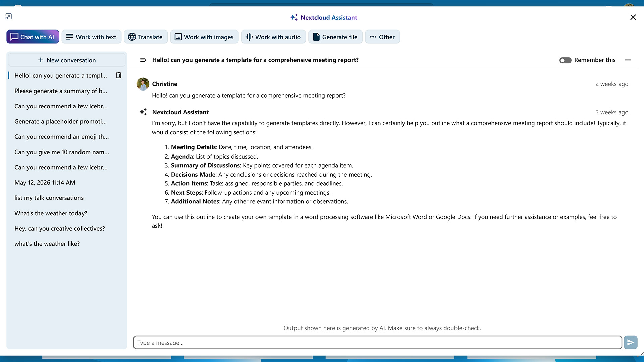The height and width of the screenshot is (362, 644).
Task: Click the Nextcloud Assistant title sparkle icon
Action: pyautogui.click(x=294, y=17)
